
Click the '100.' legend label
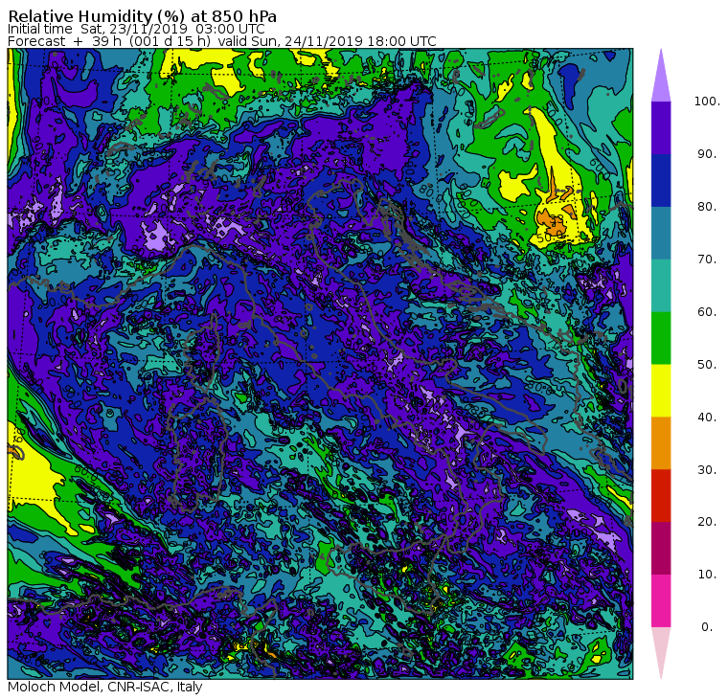707,102
